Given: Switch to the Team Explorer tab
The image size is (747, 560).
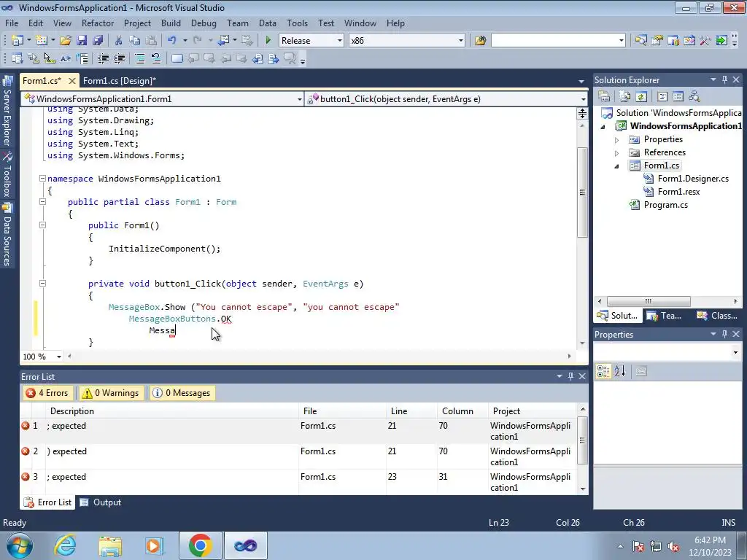Looking at the screenshot, I should pyautogui.click(x=665, y=316).
